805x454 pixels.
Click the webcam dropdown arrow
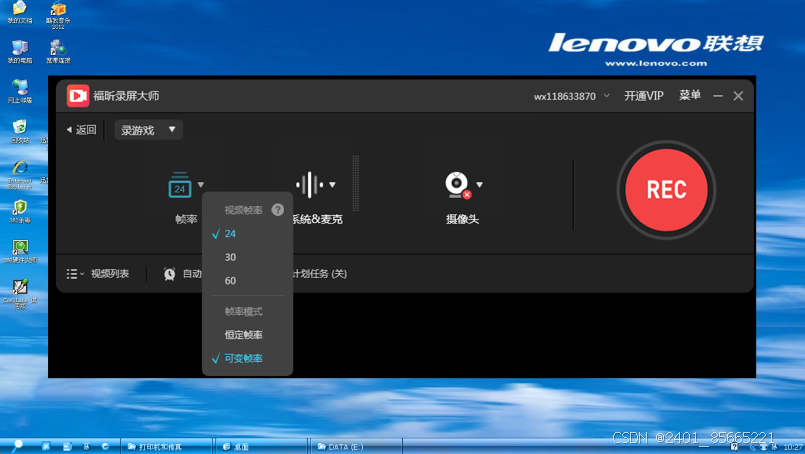(480, 185)
